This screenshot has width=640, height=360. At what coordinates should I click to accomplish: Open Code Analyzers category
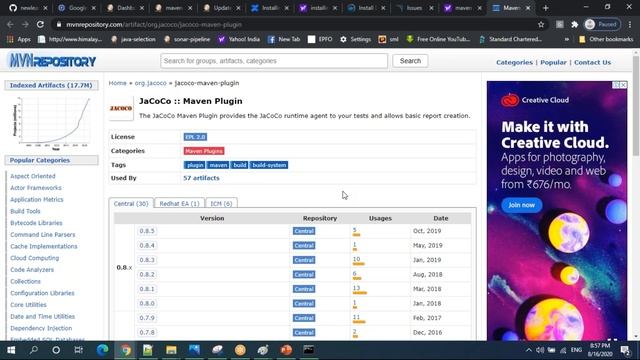pyautogui.click(x=32, y=270)
